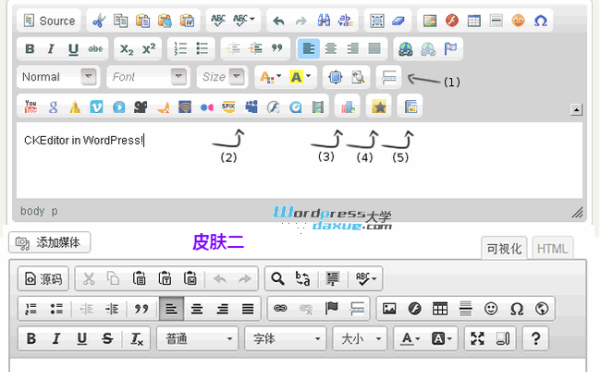Open the Size dropdown in upper editor
This screenshot has width=601, height=372.
[222, 77]
